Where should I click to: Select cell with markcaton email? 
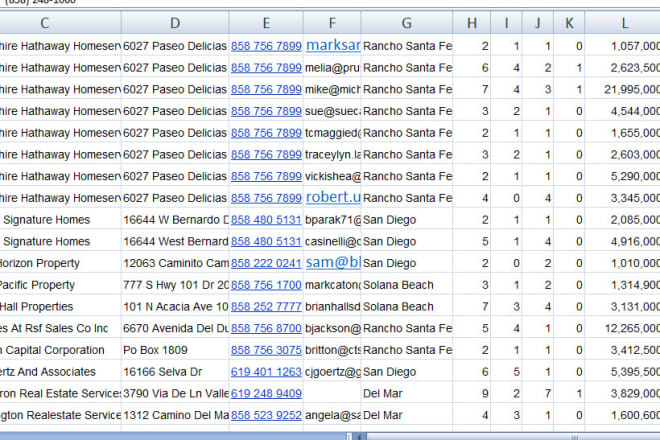(332, 285)
